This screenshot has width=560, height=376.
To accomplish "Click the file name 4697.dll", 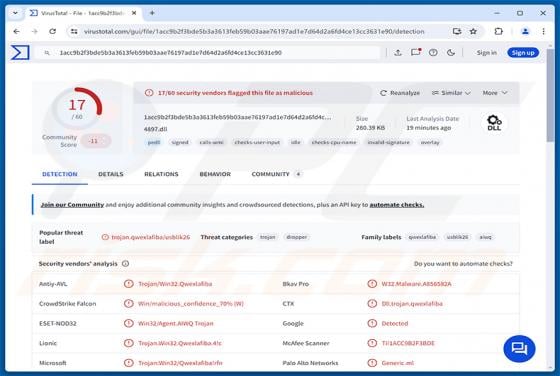I will pos(155,129).
